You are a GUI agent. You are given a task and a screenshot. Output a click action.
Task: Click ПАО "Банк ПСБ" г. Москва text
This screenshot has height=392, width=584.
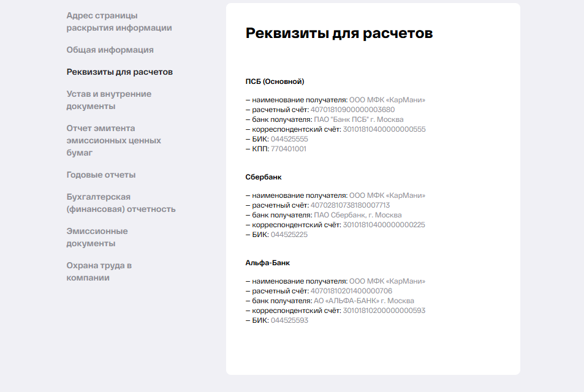coord(358,119)
